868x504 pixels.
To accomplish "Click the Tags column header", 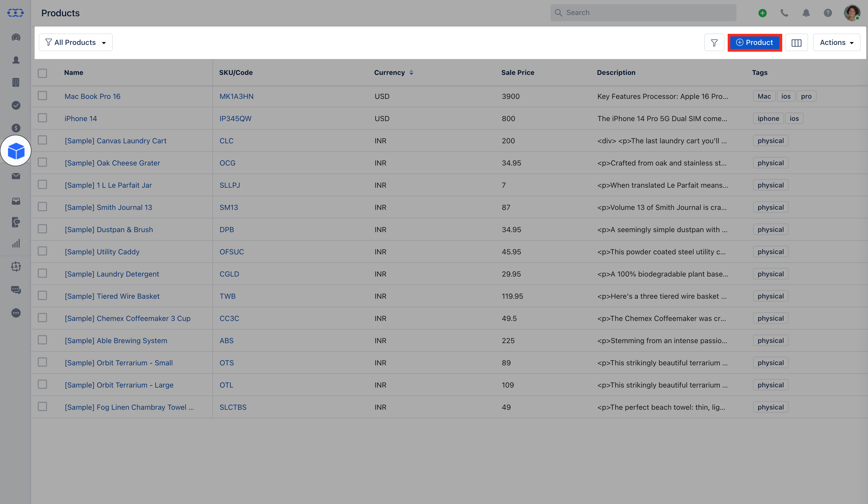I will click(759, 73).
